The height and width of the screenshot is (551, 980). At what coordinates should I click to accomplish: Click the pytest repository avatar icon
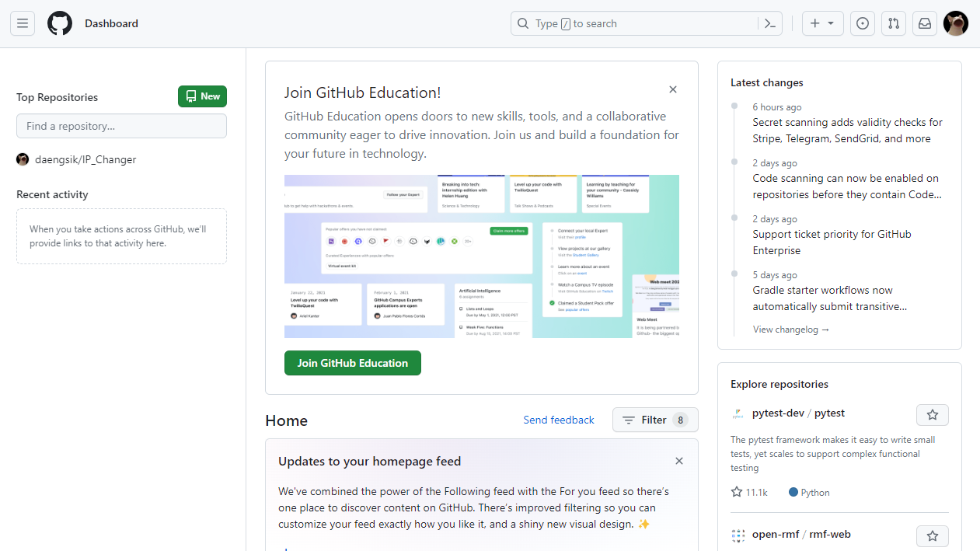738,414
